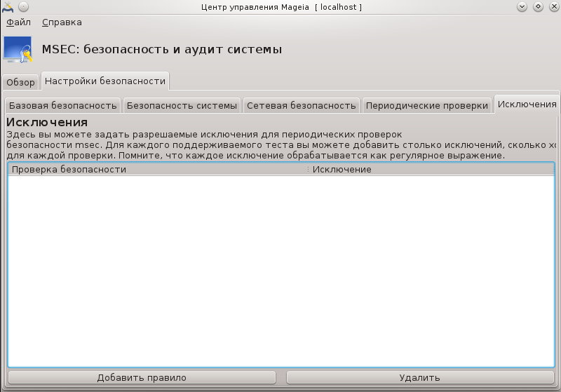The height and width of the screenshot is (392, 561).
Task: Click the MSEC computer and keys icon
Action: point(18,49)
